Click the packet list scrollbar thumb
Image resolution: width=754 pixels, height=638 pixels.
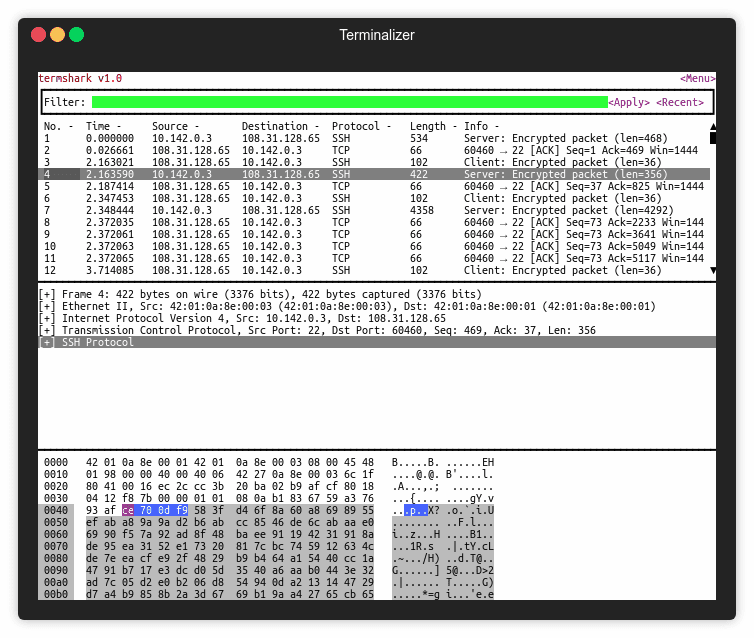(x=713, y=138)
